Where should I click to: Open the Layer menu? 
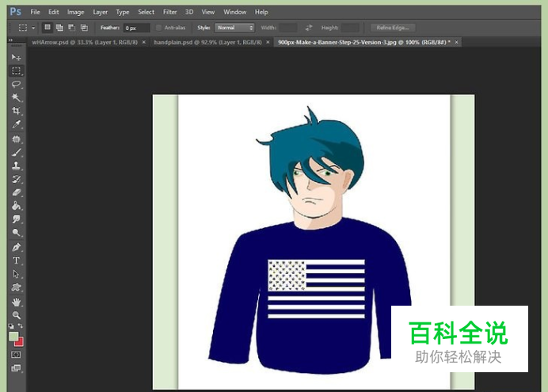pos(101,12)
